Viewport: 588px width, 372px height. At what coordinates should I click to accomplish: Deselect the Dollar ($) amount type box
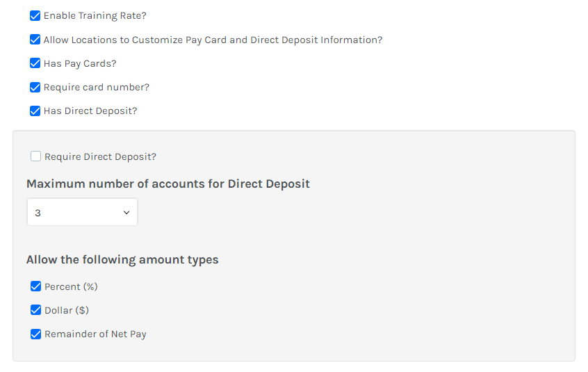[36, 310]
